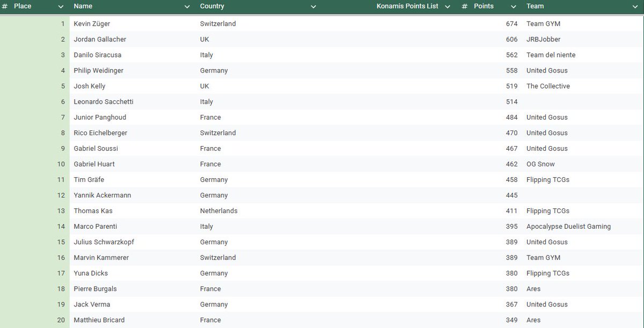
Task: Click the Konamis Points List header label
Action: [x=407, y=6]
